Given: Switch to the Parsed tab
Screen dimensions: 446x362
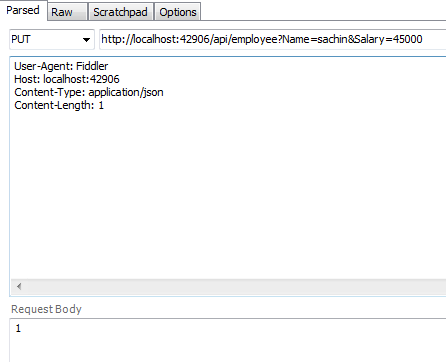Looking at the screenshot, I should click(23, 10).
